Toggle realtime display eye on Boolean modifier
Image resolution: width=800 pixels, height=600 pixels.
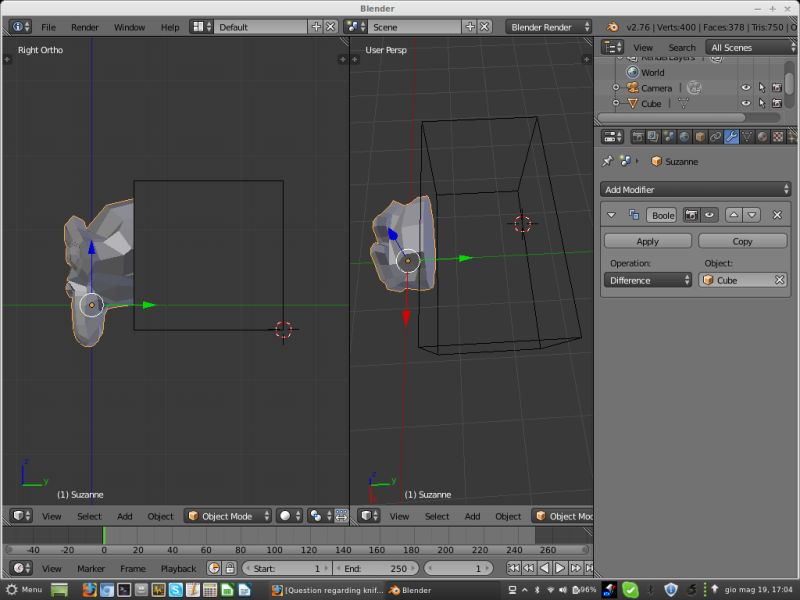pyautogui.click(x=710, y=215)
